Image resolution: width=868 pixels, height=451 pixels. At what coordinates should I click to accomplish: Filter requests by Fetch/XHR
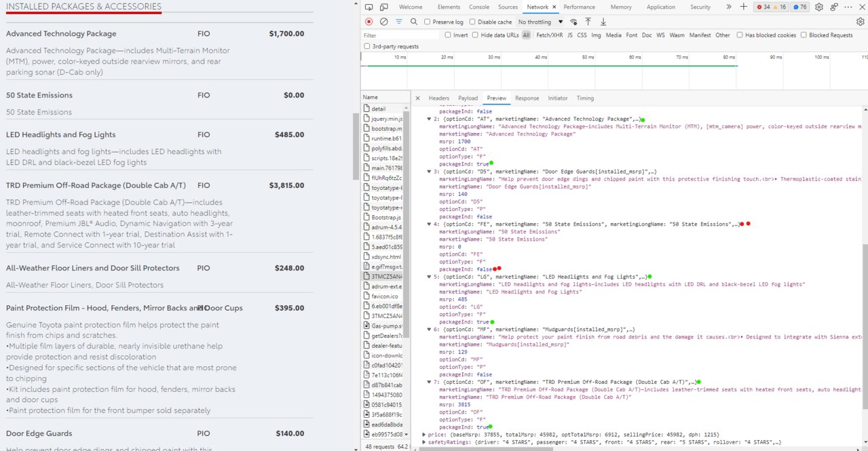point(549,35)
